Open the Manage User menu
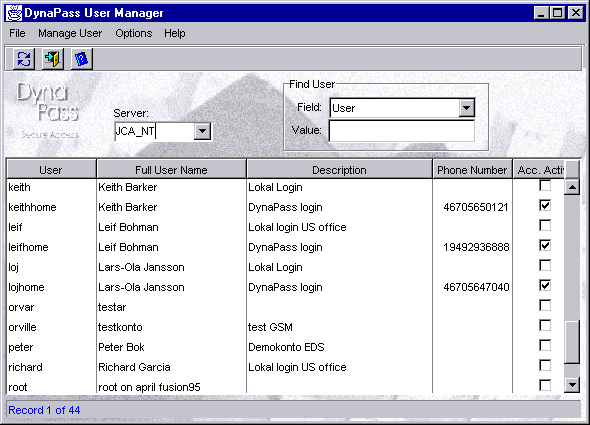The image size is (590, 425). (x=70, y=34)
